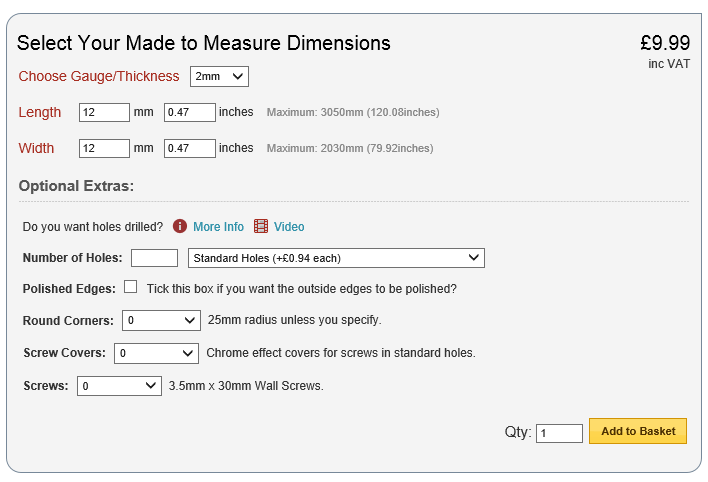
Task: Click the Video link
Action: point(289,227)
